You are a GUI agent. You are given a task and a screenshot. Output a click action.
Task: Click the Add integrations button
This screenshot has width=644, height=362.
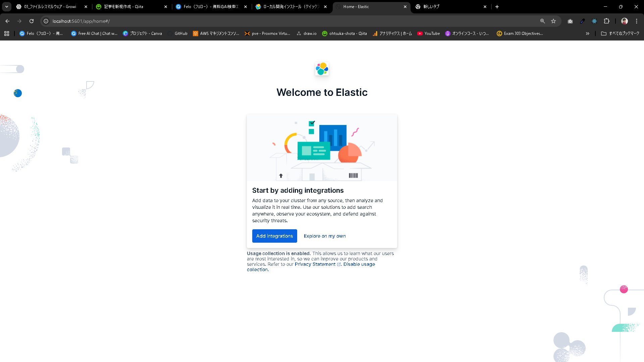(x=274, y=236)
